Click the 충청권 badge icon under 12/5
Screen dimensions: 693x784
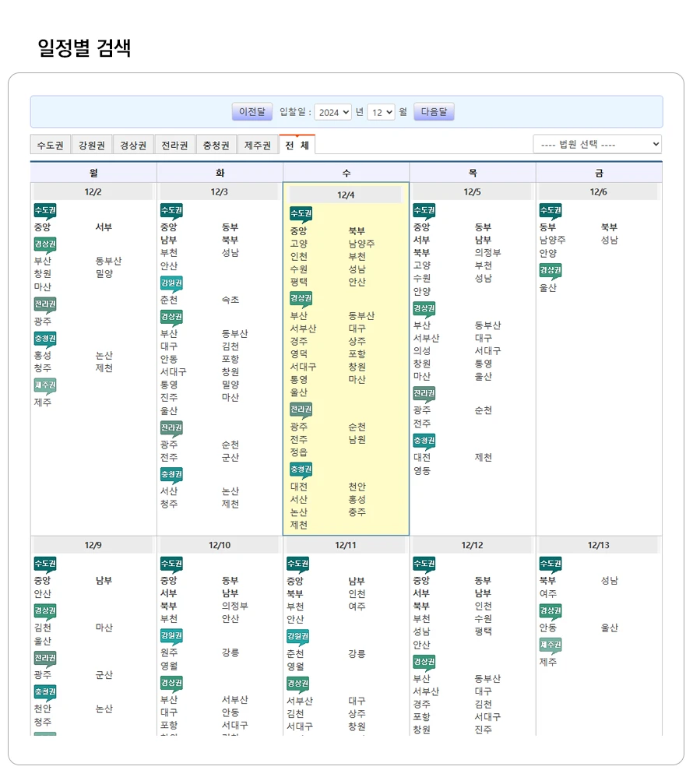coord(424,441)
